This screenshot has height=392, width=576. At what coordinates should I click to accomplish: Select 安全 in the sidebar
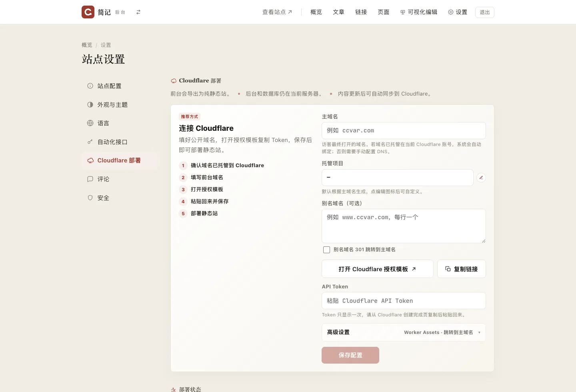point(120,198)
